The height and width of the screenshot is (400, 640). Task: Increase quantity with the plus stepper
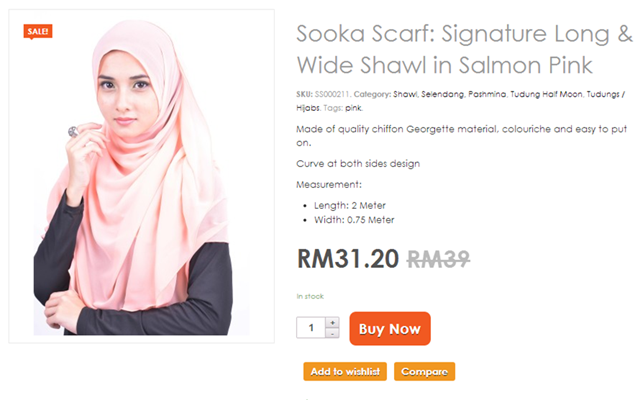pos(332,322)
